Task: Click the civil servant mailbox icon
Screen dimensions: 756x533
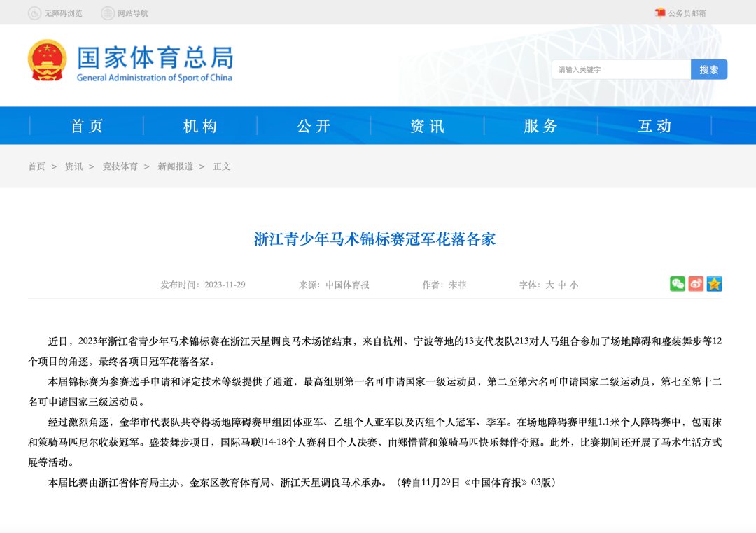Action: click(x=660, y=13)
